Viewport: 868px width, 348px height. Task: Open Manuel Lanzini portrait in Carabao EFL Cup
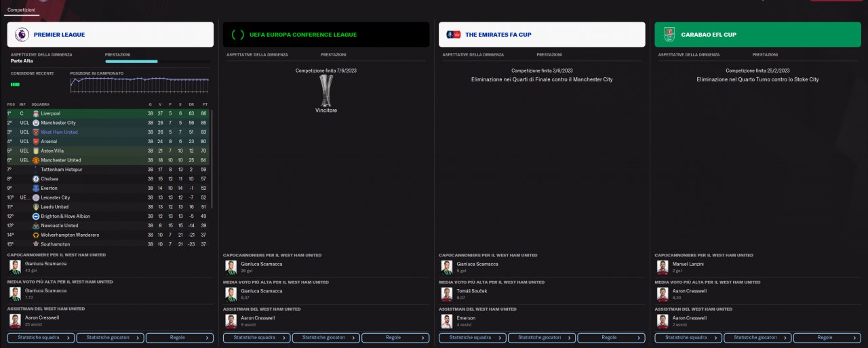click(663, 266)
